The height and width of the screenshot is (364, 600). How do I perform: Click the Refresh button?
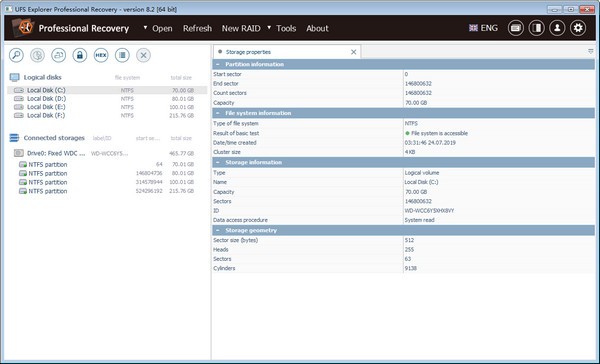[x=197, y=28]
